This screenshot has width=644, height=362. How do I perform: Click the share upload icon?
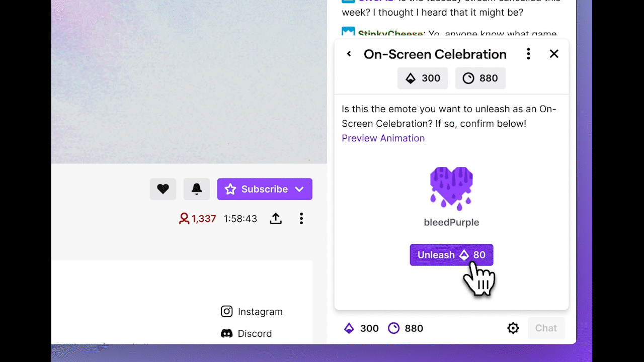276,218
